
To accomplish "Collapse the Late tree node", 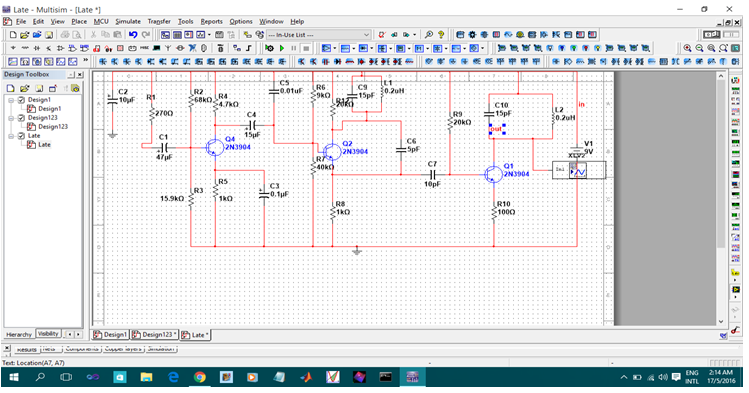I will coord(11,136).
